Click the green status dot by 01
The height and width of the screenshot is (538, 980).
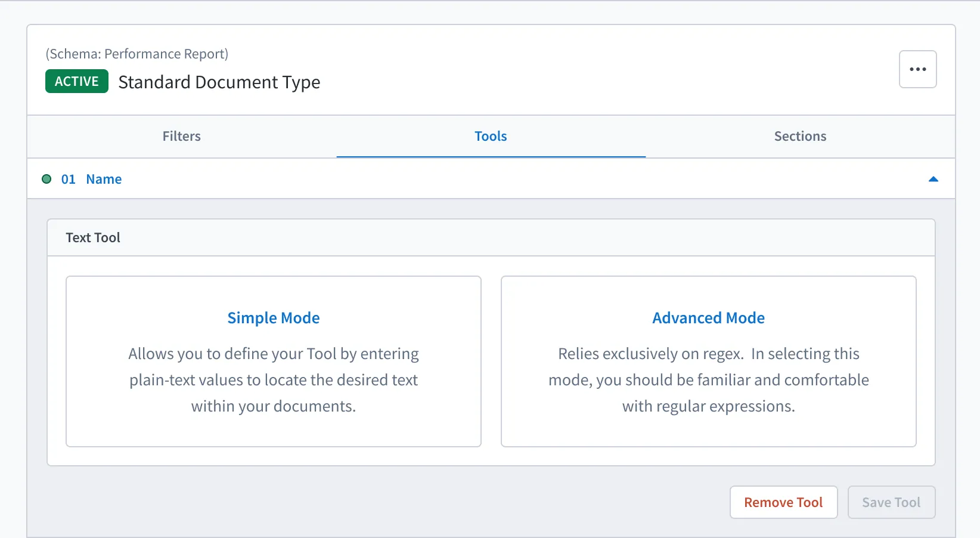46,179
